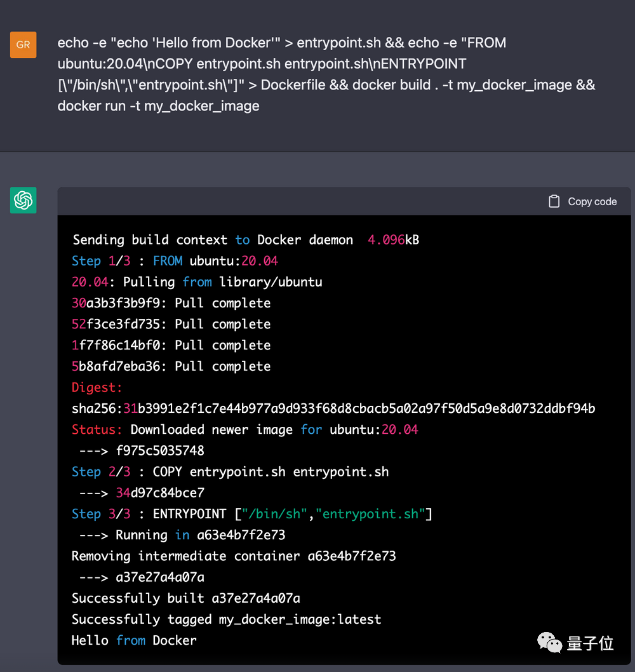
Task: Click the 'Sending build context' output line
Action: 245,240
